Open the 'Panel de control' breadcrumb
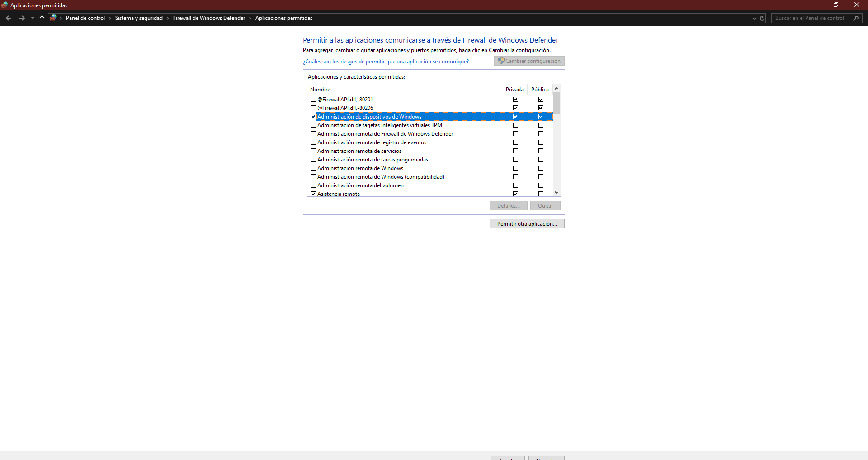 (85, 18)
